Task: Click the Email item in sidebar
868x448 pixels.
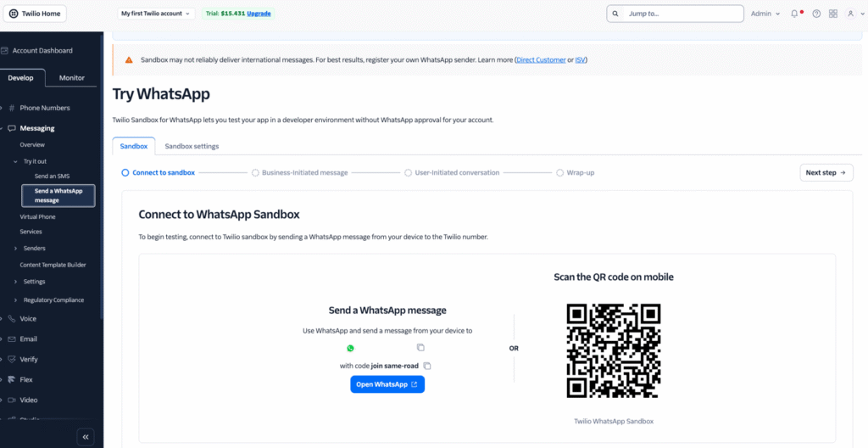Action: tap(28, 339)
